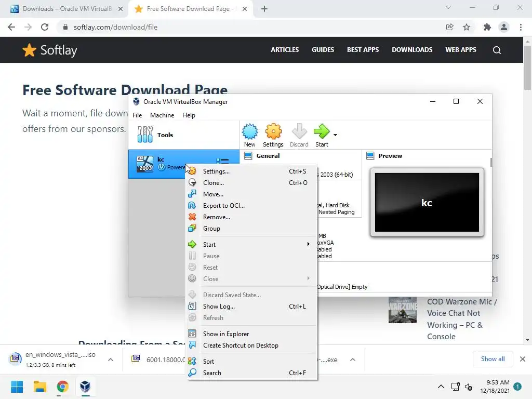
Task: Bookmark this page with the star icon
Action: [x=467, y=27]
